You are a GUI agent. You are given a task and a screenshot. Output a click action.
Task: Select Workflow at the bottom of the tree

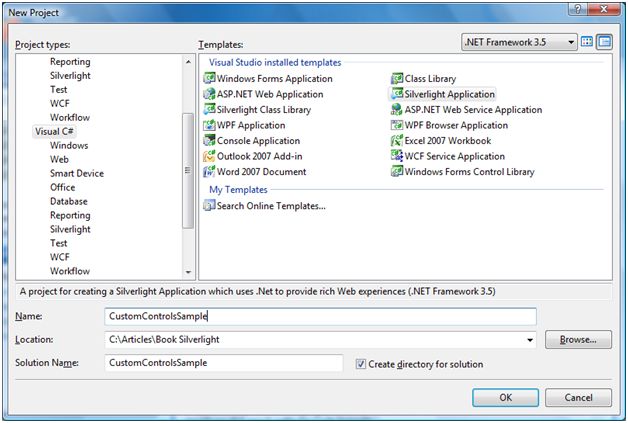70,271
